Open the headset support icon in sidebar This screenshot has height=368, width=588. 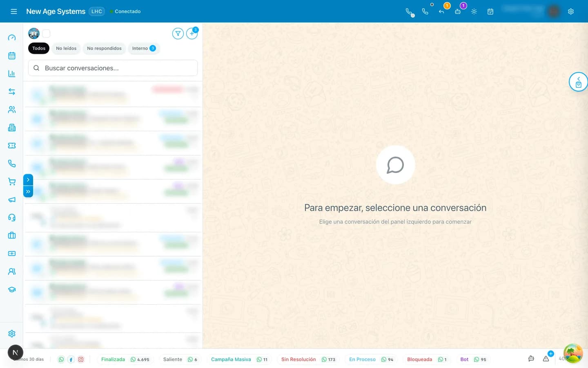point(12,218)
